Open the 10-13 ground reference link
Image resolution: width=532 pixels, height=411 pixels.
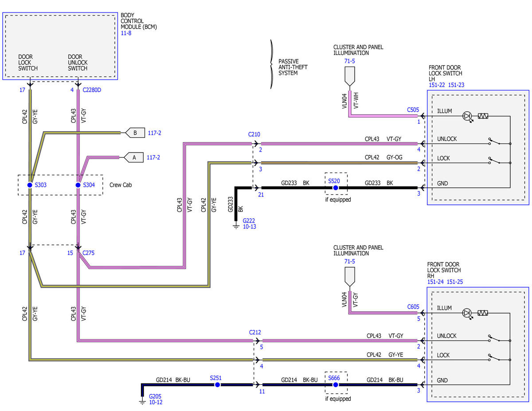tap(249, 227)
